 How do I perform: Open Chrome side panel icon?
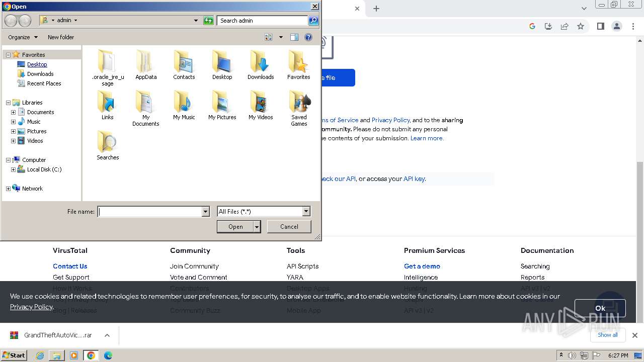click(601, 26)
